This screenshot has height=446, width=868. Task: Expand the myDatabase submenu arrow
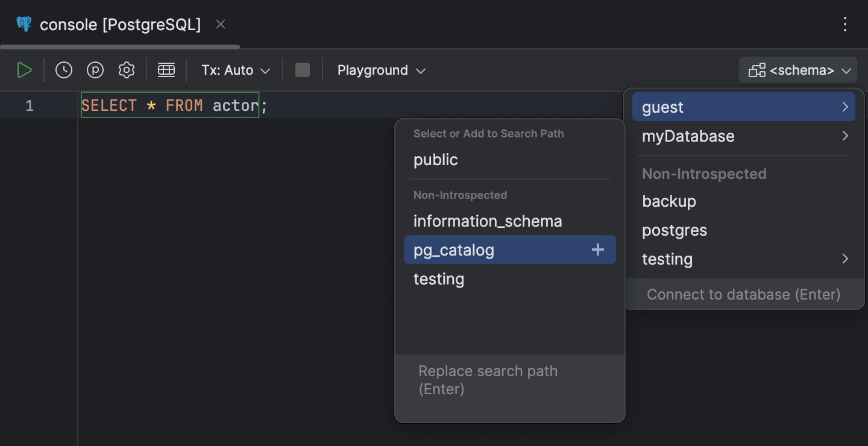pyautogui.click(x=845, y=136)
